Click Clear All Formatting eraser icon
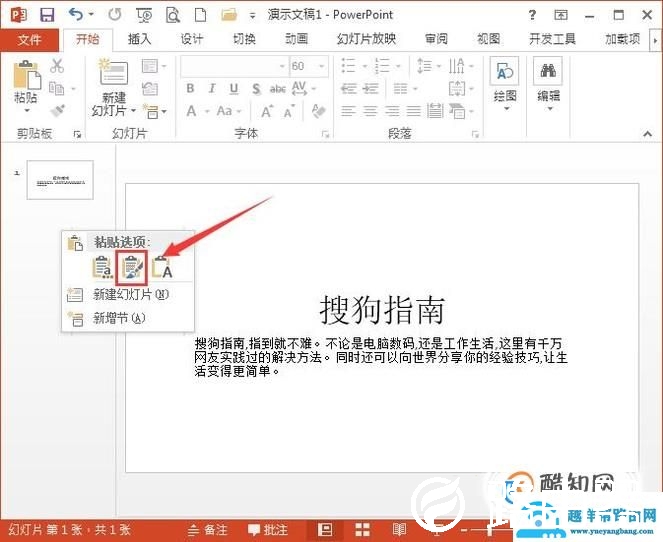The height and width of the screenshot is (542, 663). tap(319, 111)
